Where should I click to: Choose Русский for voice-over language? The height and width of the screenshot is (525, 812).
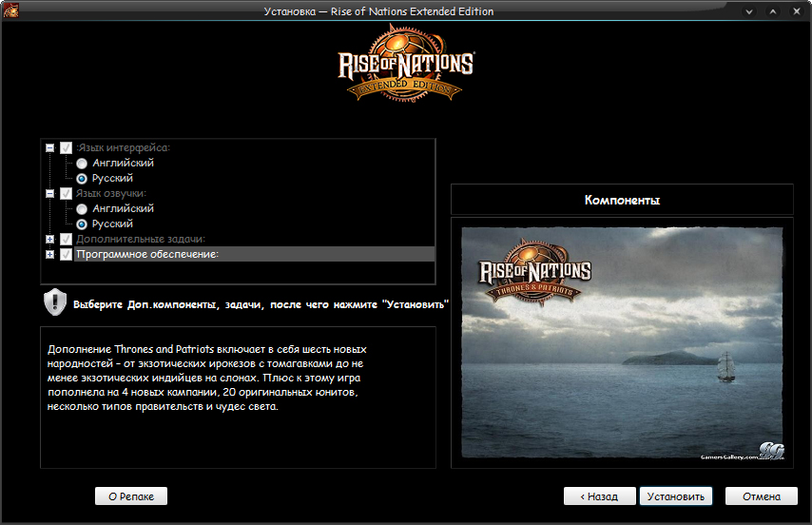pos(82,224)
